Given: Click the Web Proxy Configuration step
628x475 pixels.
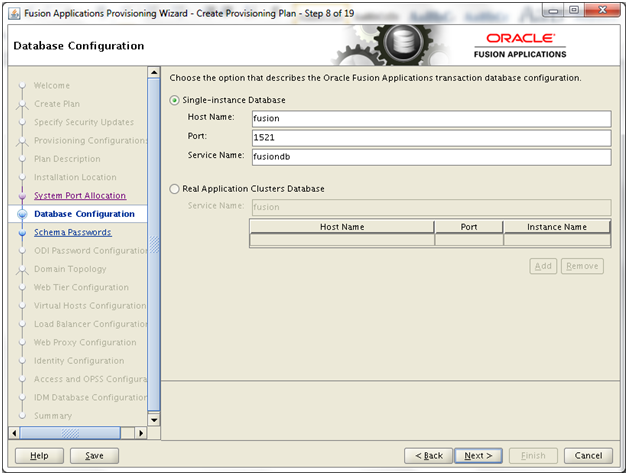Looking at the screenshot, I should 85,343.
